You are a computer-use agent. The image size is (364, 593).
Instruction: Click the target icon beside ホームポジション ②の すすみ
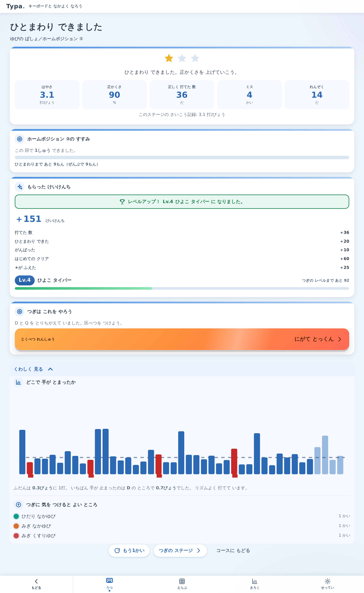20,139
